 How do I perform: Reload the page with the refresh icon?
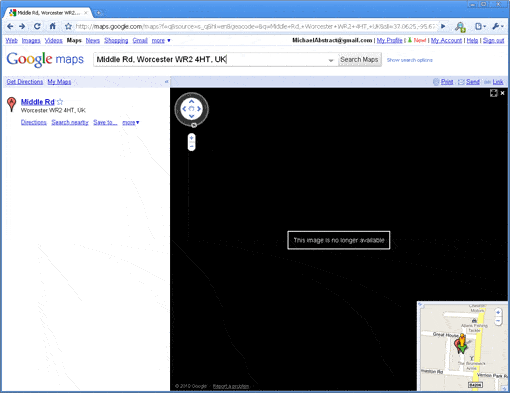click(x=37, y=26)
